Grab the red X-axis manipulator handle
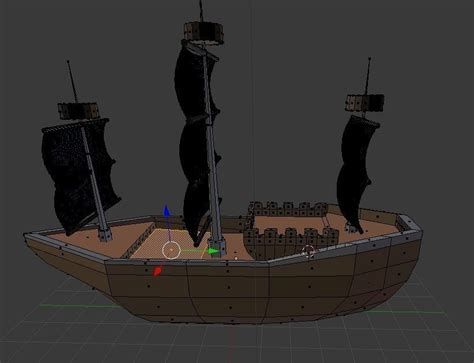Image resolution: width=474 pixels, height=363 pixels. point(157,271)
